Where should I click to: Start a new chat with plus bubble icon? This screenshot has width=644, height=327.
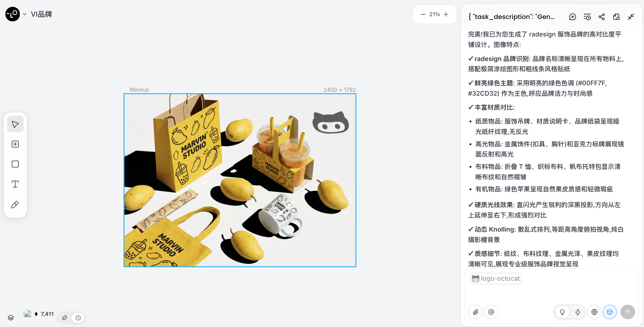tap(573, 17)
